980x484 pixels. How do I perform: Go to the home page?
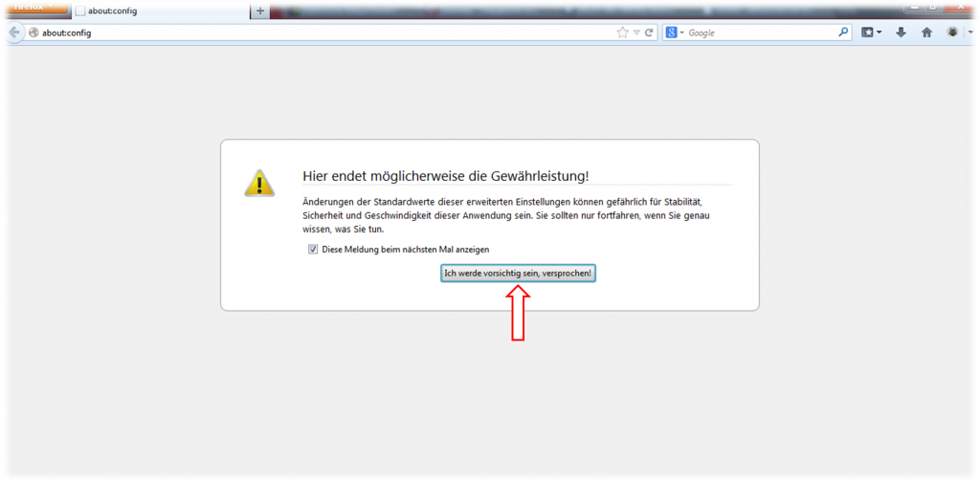[x=926, y=33]
